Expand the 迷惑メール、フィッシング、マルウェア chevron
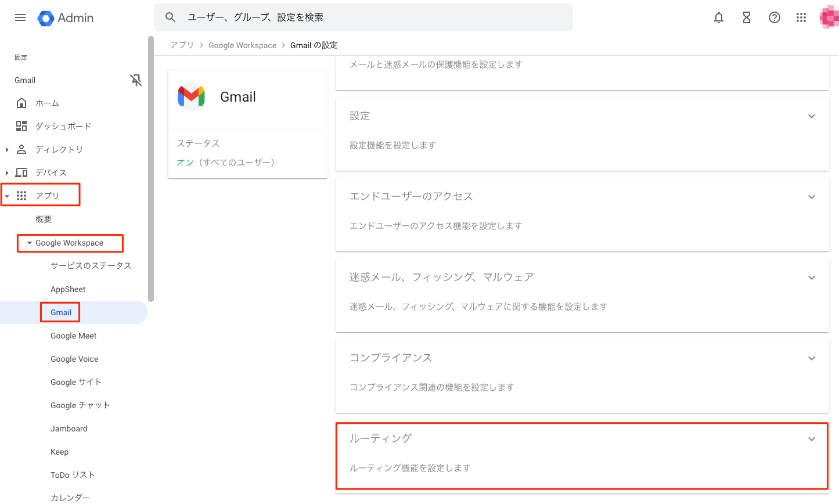839x504 pixels. coord(812,278)
